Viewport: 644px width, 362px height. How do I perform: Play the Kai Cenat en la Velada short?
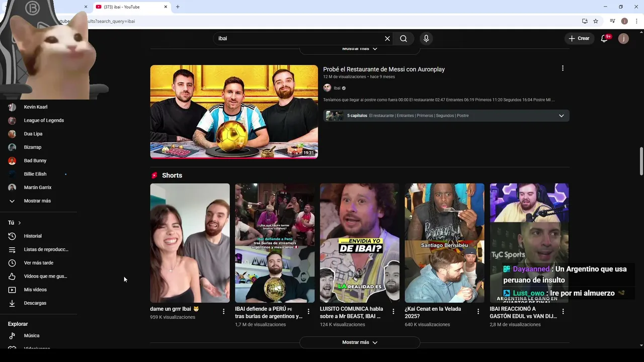(445, 243)
